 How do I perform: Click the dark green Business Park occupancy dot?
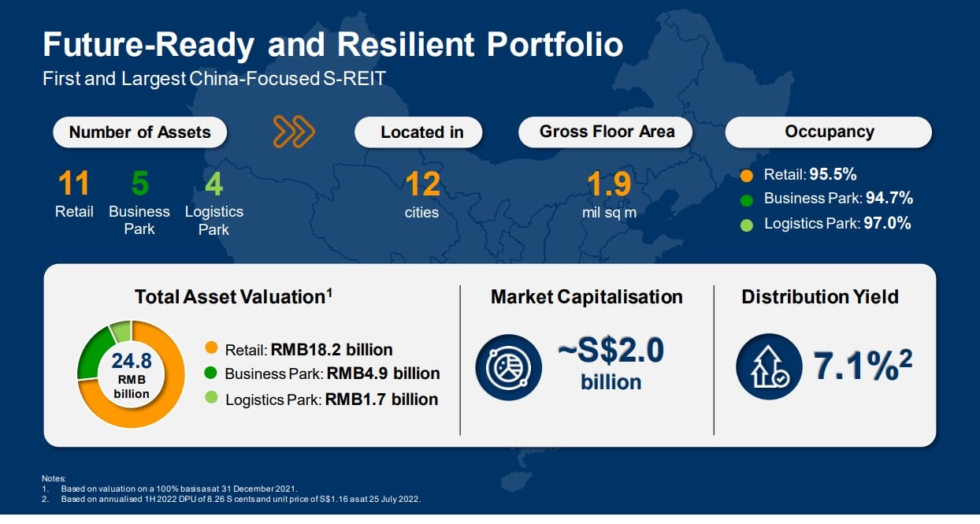point(748,199)
